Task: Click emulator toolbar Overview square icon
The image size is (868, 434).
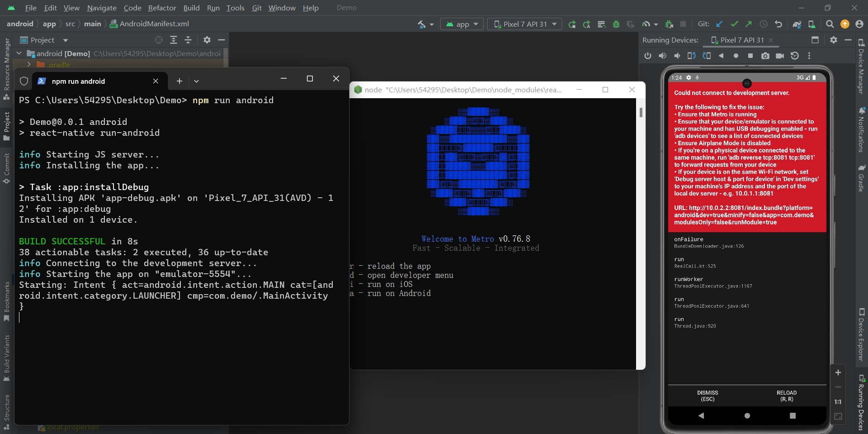Action: click(x=750, y=56)
